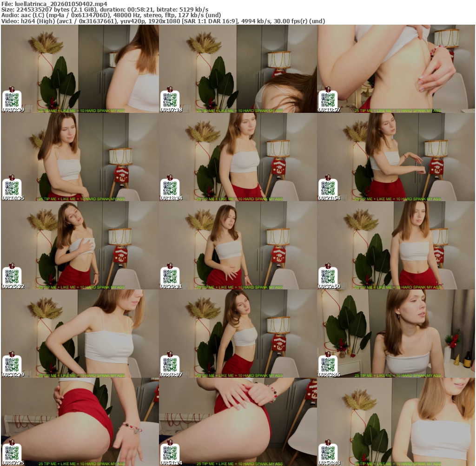Open the thumbnail at timestamp 00:29:11
476x466 pixels.
(x=238, y=245)
